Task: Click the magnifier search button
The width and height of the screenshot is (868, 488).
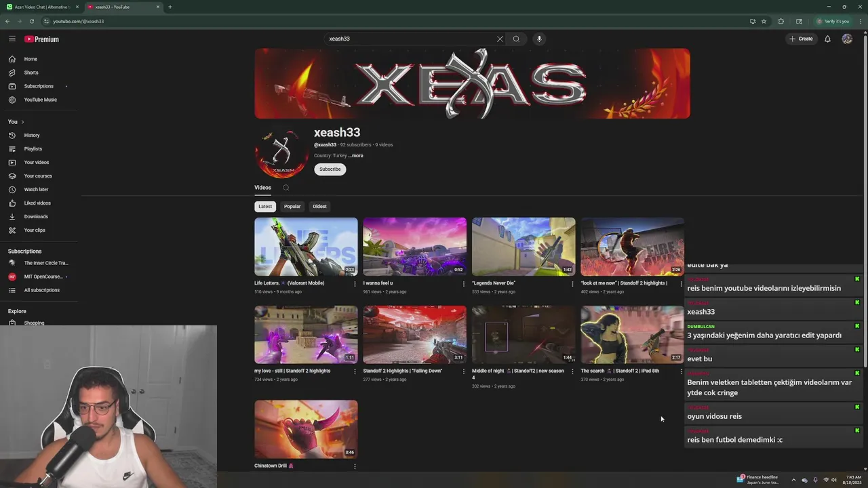Action: pyautogui.click(x=516, y=39)
